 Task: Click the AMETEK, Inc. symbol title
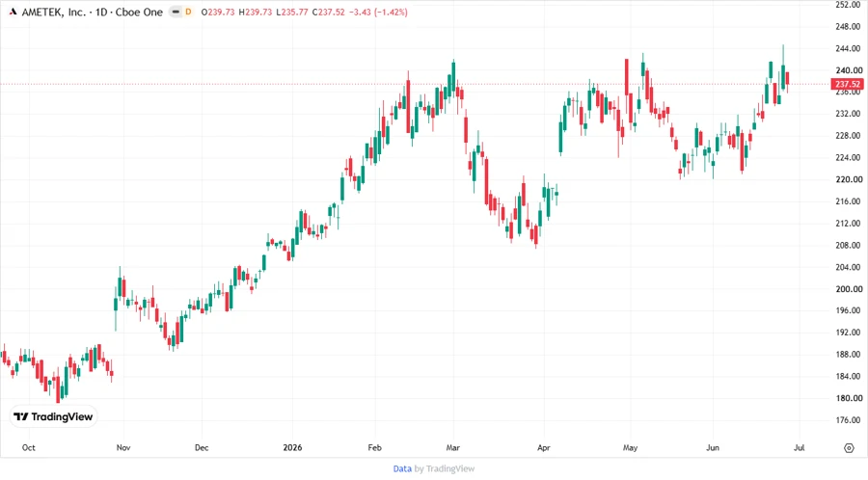click(54, 12)
